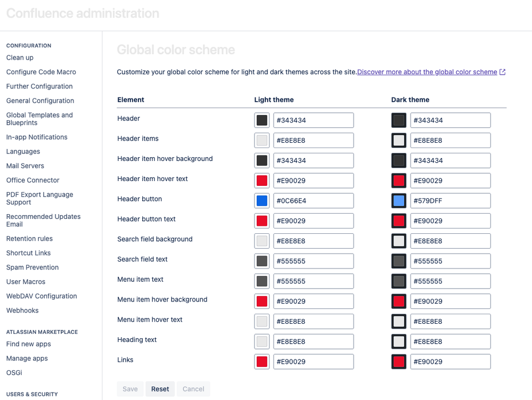Image resolution: width=532 pixels, height=400 pixels.
Task: Open Clean up in the sidebar
Action: [x=20, y=58]
